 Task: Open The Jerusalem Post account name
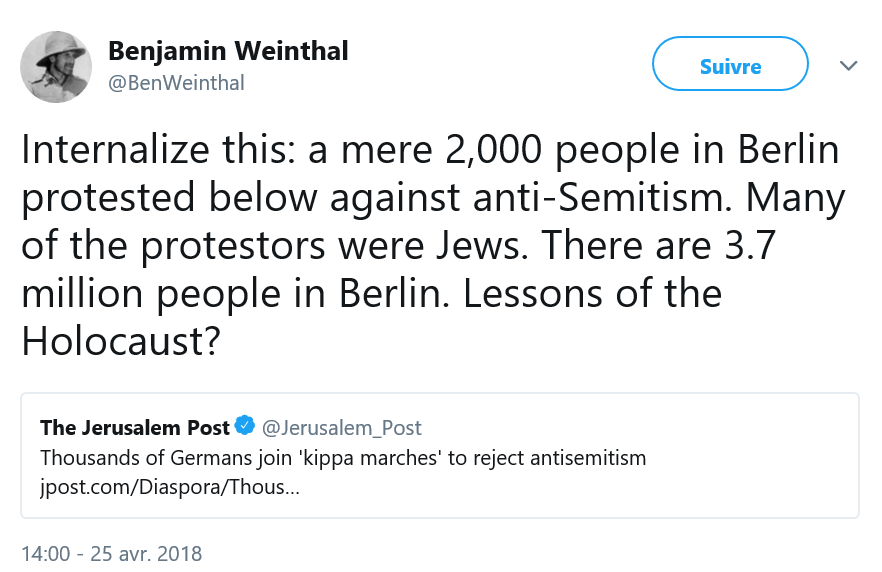tap(135, 428)
